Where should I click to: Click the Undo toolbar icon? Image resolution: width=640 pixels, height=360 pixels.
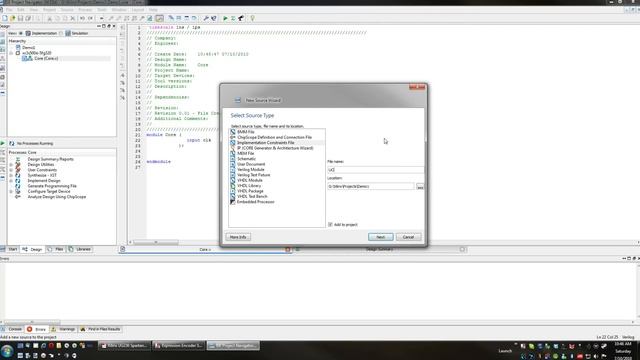point(82,18)
